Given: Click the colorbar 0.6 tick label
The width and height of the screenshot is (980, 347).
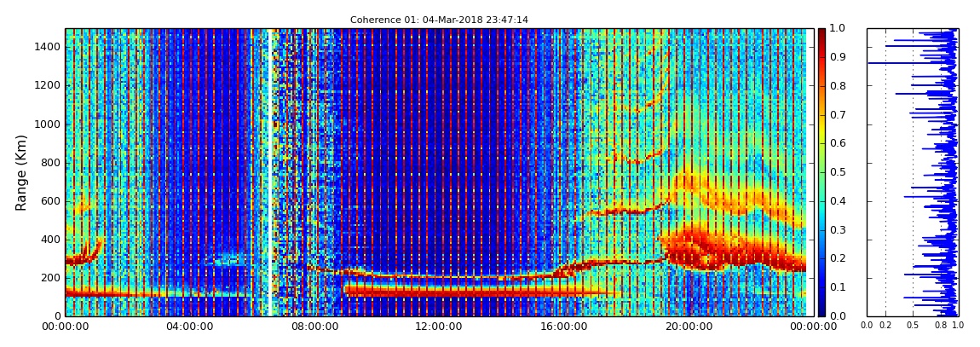Looking at the screenshot, I should [838, 144].
